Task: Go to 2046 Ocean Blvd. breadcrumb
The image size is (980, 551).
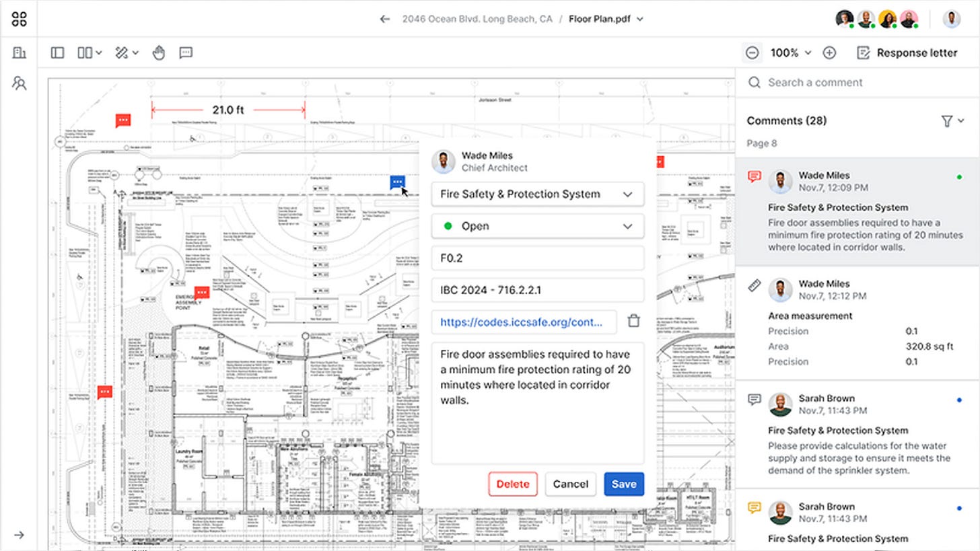Action: click(x=477, y=19)
